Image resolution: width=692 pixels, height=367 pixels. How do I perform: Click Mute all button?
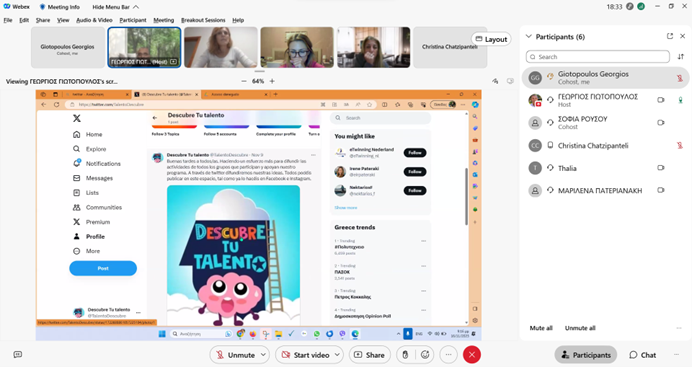click(x=541, y=328)
